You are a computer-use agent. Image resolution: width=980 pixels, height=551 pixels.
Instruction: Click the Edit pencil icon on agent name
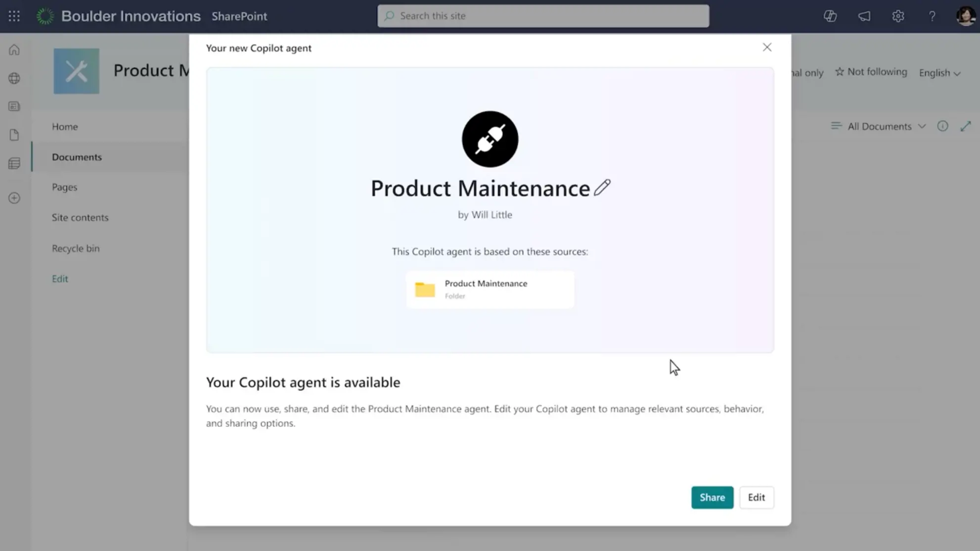tap(601, 187)
